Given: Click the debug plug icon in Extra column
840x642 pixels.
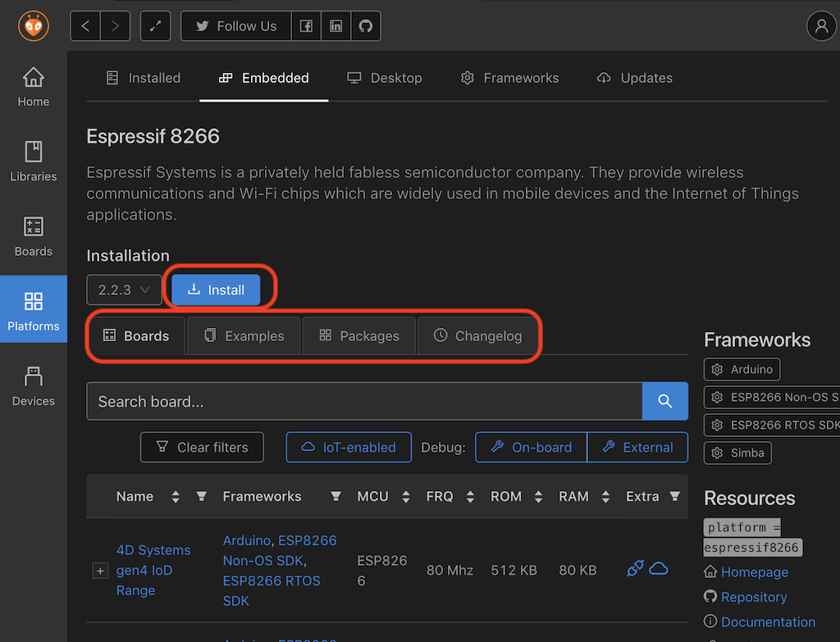Looking at the screenshot, I should point(635,568).
